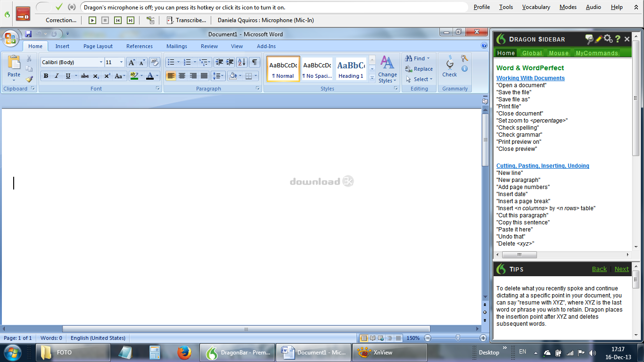Viewport: 644px width, 362px height.
Task: Open font name Calibri dropdown
Action: (x=101, y=62)
